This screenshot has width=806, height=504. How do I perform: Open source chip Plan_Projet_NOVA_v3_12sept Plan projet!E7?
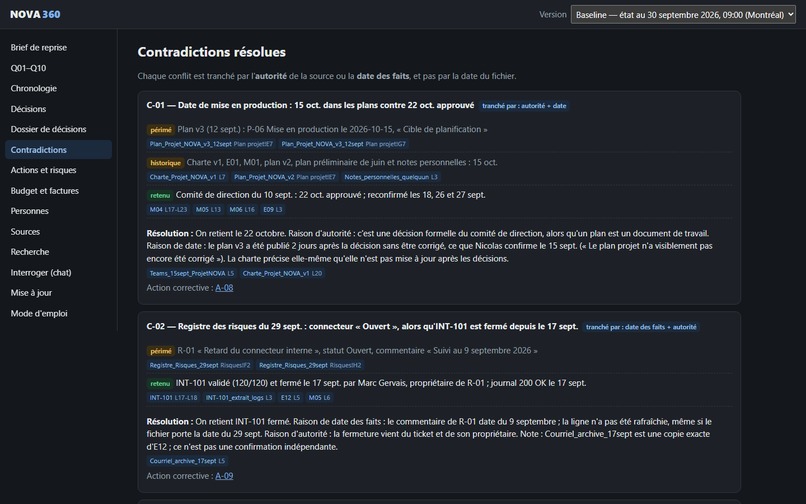pyautogui.click(x=211, y=144)
